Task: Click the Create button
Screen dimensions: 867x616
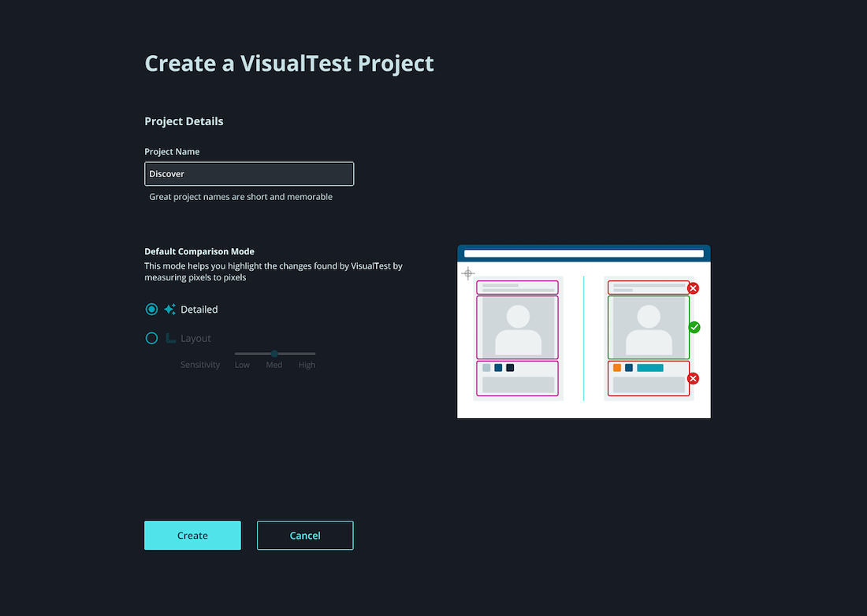Action: (192, 536)
